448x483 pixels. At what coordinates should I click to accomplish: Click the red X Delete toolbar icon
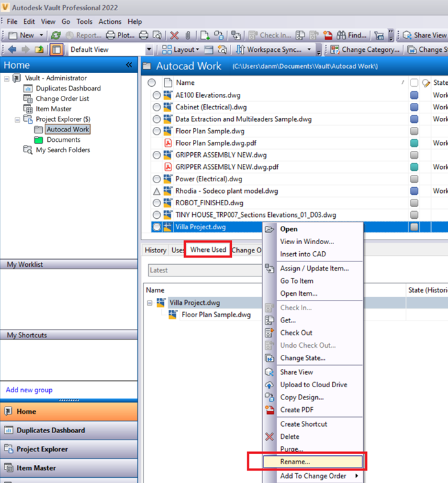pyautogui.click(x=174, y=36)
